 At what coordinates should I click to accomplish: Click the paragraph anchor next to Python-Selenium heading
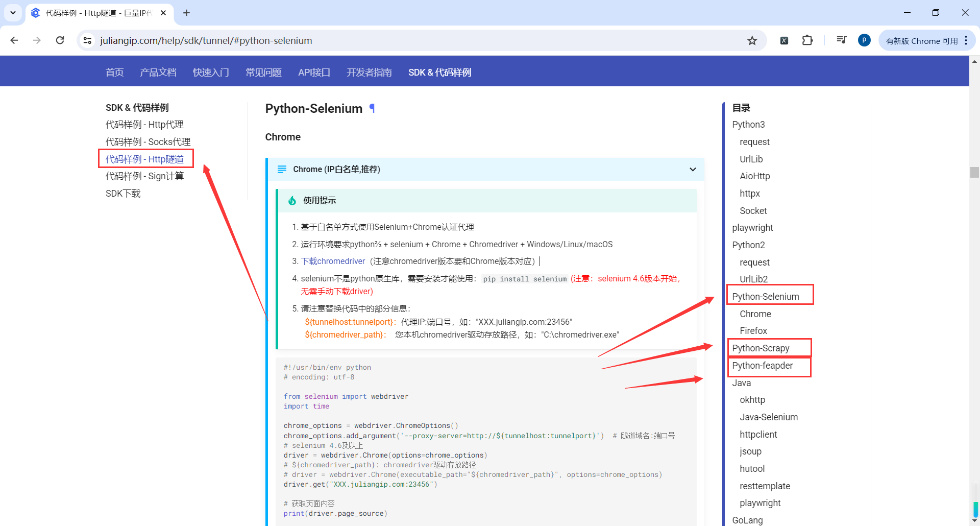pyautogui.click(x=372, y=108)
